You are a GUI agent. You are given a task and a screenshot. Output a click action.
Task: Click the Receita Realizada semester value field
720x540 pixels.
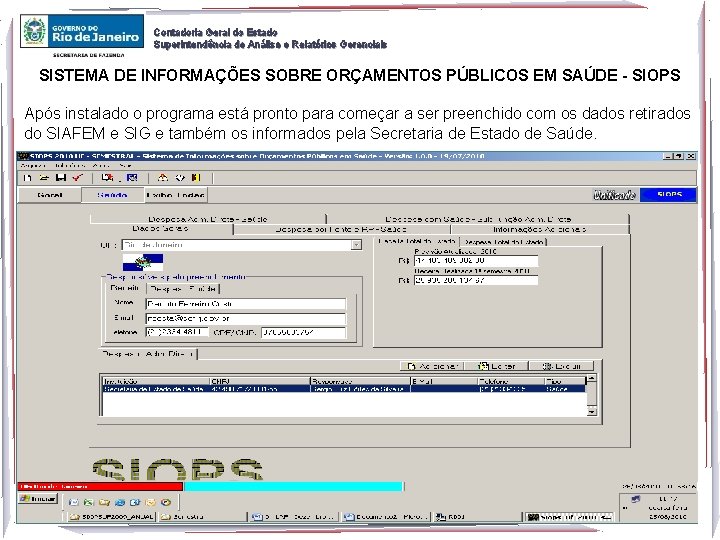476,280
